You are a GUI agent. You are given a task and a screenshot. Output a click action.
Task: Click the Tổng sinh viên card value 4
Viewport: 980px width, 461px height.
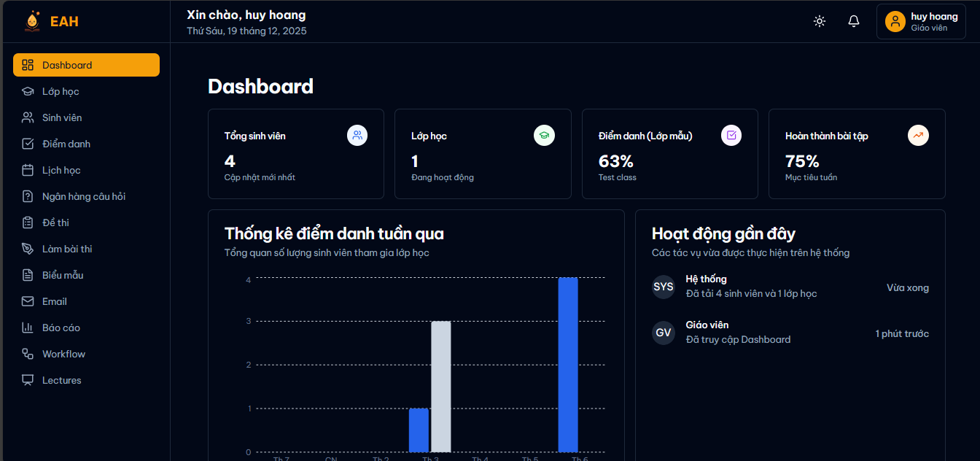point(230,161)
